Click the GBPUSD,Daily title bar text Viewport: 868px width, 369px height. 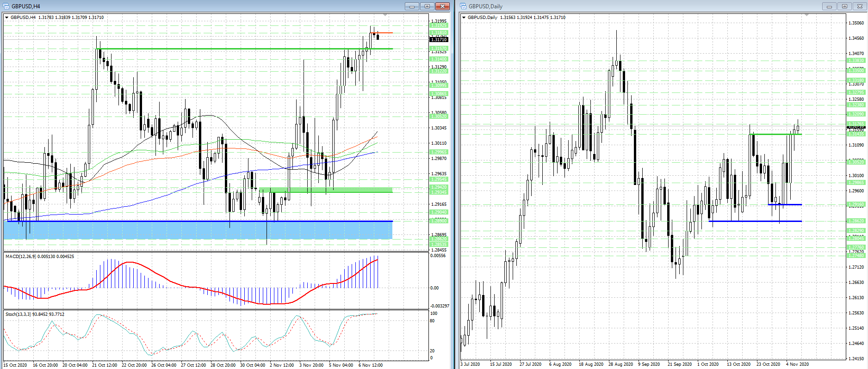pos(485,6)
